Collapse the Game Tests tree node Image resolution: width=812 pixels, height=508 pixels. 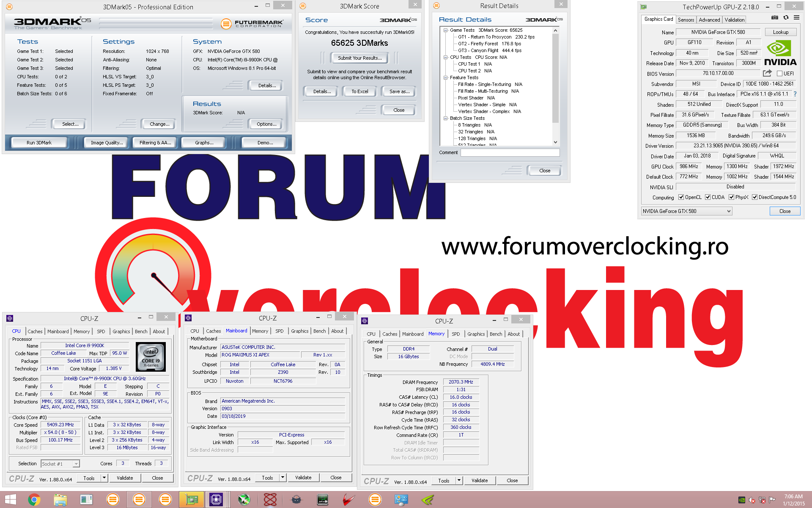(x=445, y=30)
